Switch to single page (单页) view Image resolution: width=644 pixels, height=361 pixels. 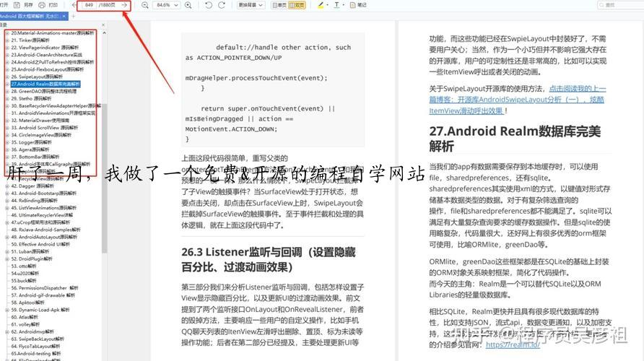(279, 5)
